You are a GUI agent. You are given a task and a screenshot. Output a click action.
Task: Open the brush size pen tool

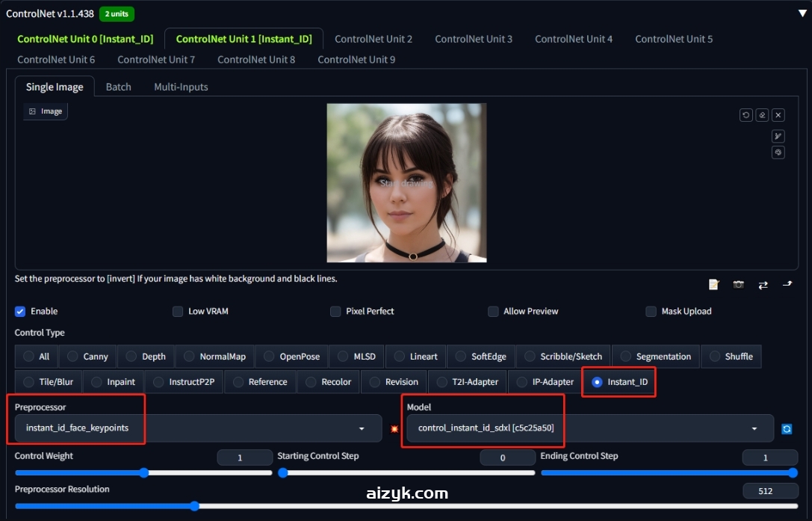pos(778,136)
